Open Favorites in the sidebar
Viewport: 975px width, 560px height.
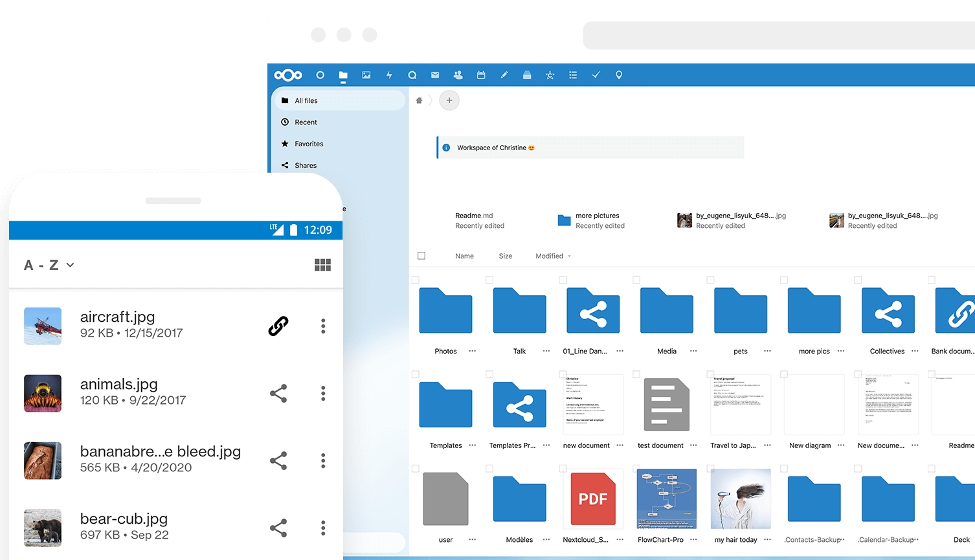[309, 144]
